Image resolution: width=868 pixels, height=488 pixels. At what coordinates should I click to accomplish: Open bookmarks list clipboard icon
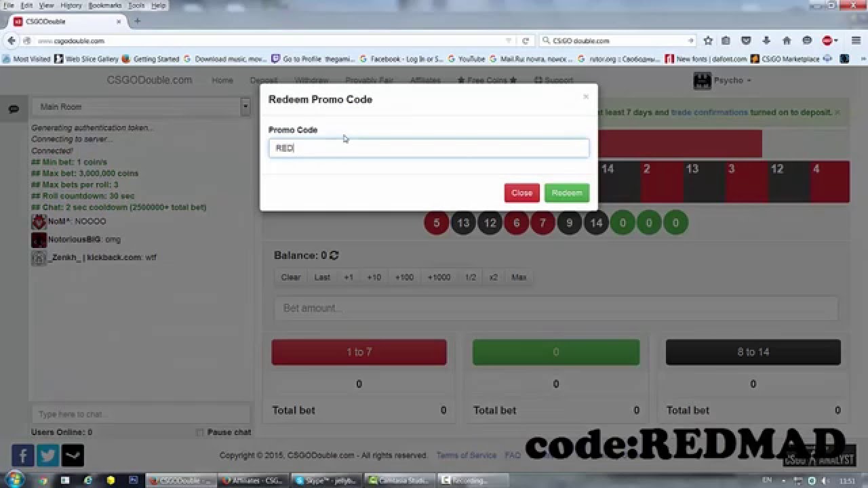click(726, 41)
